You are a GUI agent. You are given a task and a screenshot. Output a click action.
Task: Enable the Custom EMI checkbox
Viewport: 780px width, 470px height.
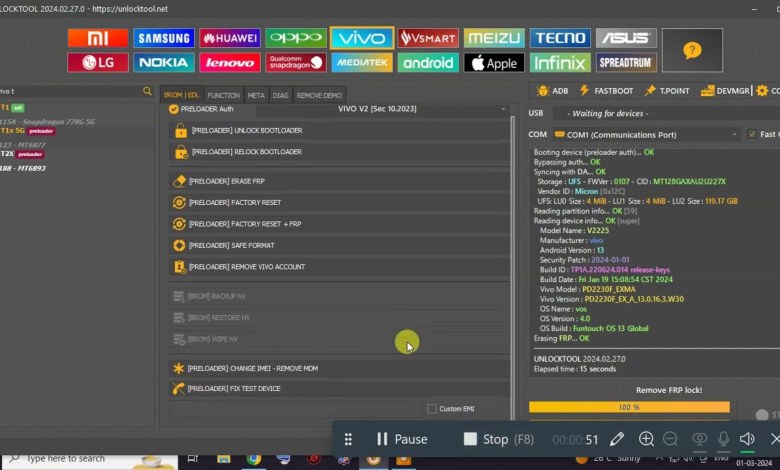pos(432,408)
